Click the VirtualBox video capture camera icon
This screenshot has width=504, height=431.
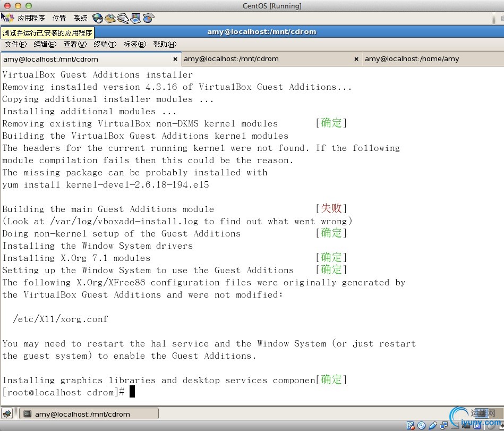pyautogui.click(x=466, y=426)
